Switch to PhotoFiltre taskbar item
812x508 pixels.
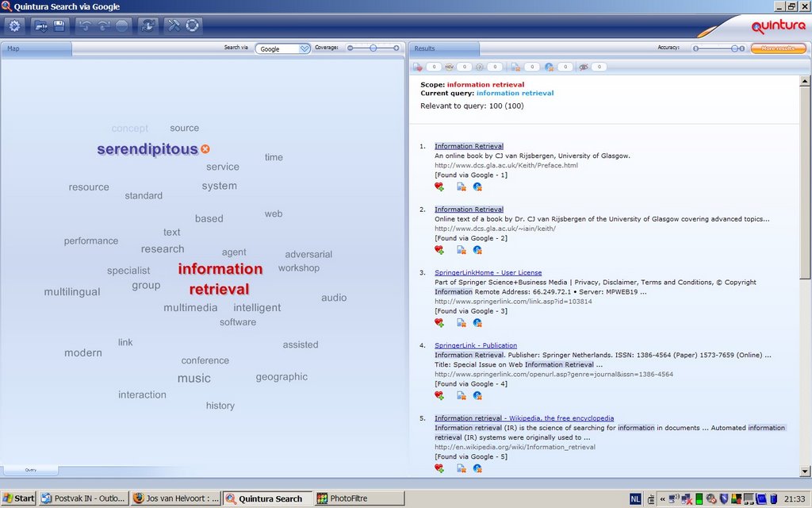(359, 498)
